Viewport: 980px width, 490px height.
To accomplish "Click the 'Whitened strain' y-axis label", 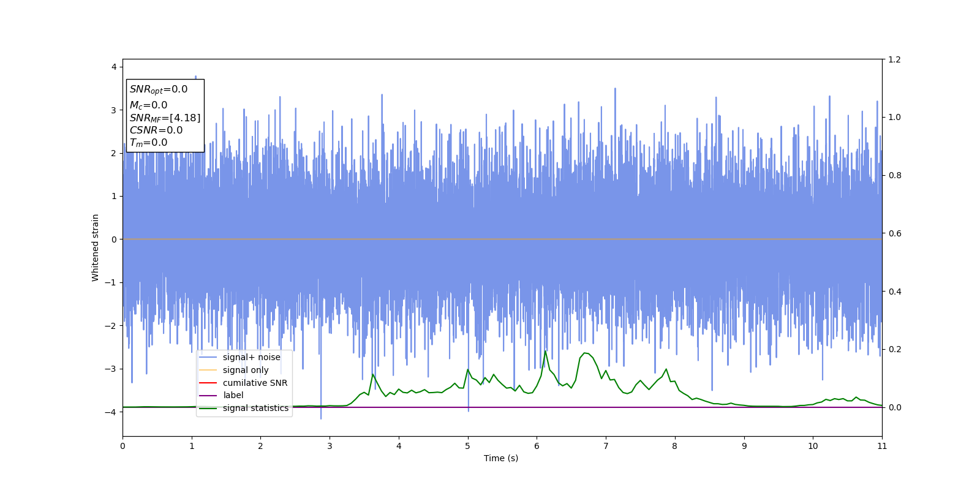I will point(96,247).
